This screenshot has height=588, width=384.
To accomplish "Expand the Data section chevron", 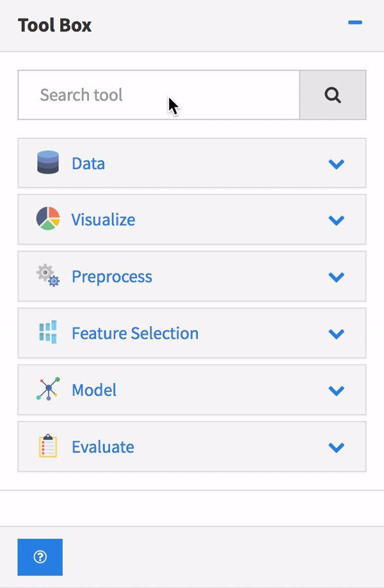I will click(x=336, y=164).
